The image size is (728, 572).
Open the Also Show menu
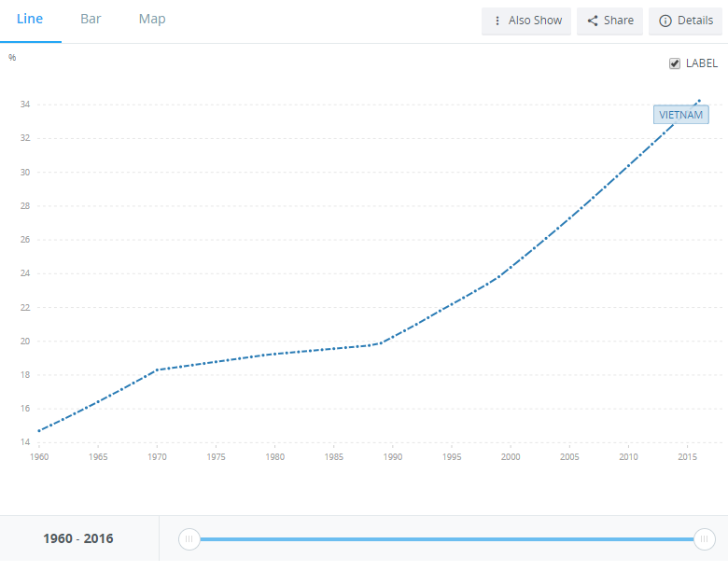526,21
